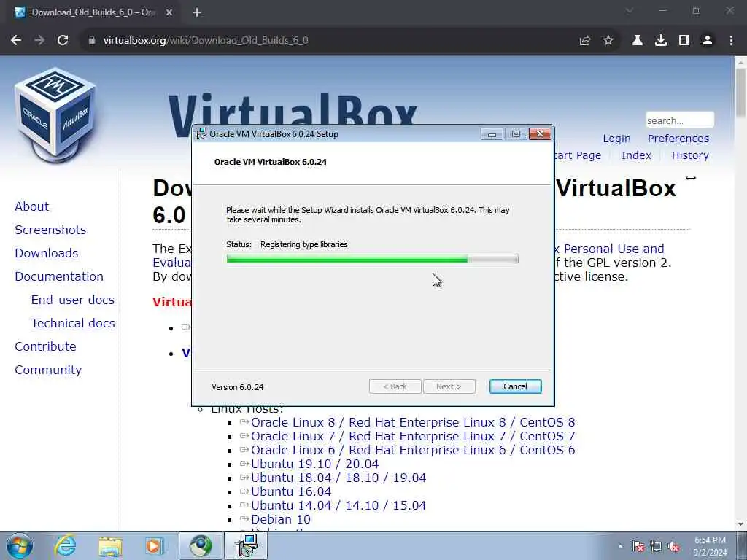Image resolution: width=747 pixels, height=560 pixels.
Task: Click the page vertical scrollbar thumb
Action: click(x=740, y=91)
